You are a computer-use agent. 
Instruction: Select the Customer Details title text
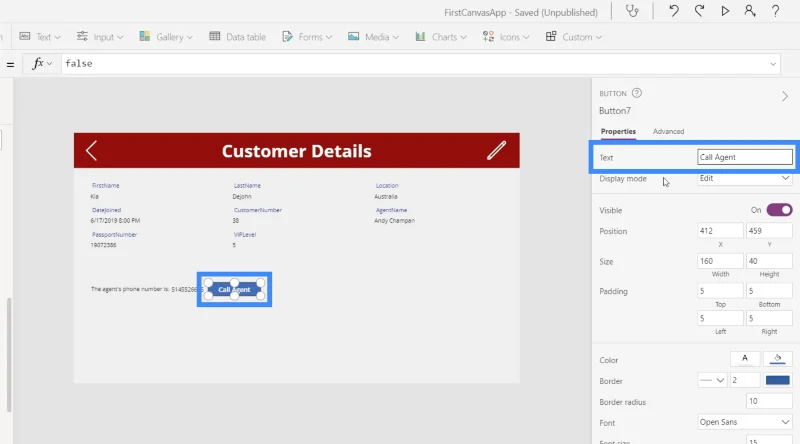click(296, 151)
